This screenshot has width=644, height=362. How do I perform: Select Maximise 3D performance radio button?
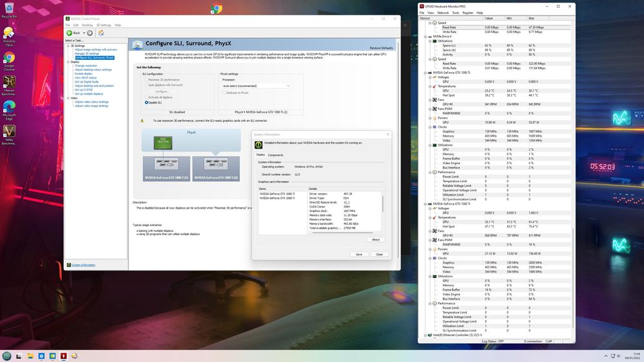146,80
